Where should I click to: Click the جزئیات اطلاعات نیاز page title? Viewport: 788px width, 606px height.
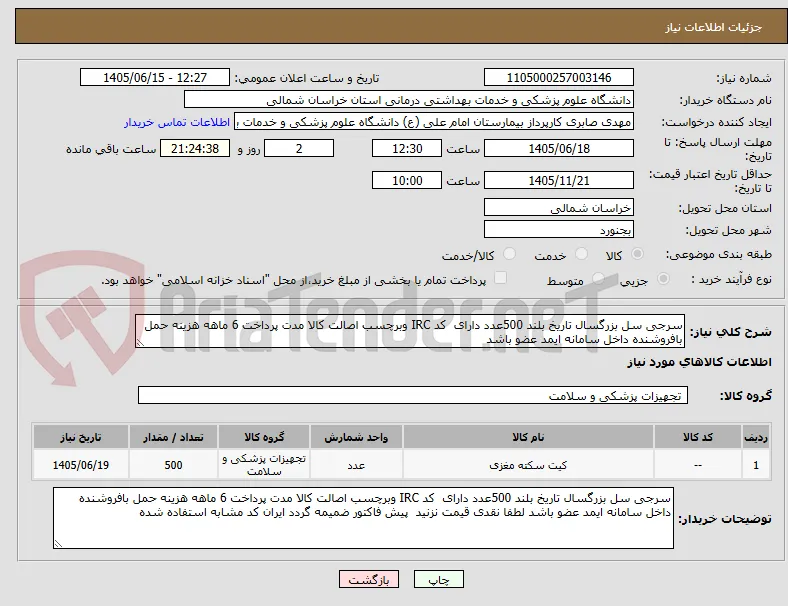(x=714, y=27)
